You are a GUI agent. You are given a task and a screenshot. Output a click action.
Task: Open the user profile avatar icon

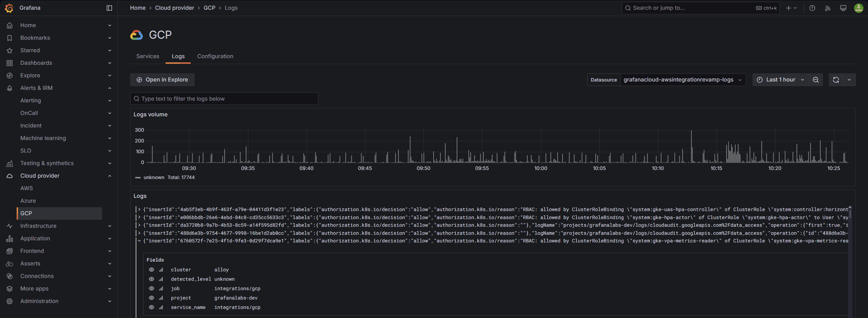(x=858, y=8)
